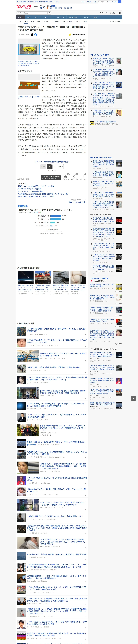Open the トップ main tab
Image resolution: width=138 pixels, height=644 pixels.
[20, 17]
